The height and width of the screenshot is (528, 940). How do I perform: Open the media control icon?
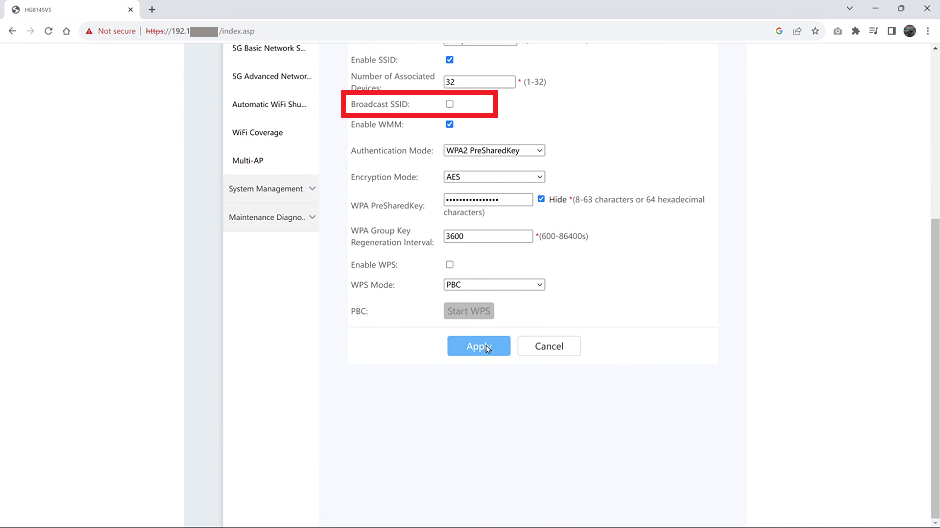point(873,31)
